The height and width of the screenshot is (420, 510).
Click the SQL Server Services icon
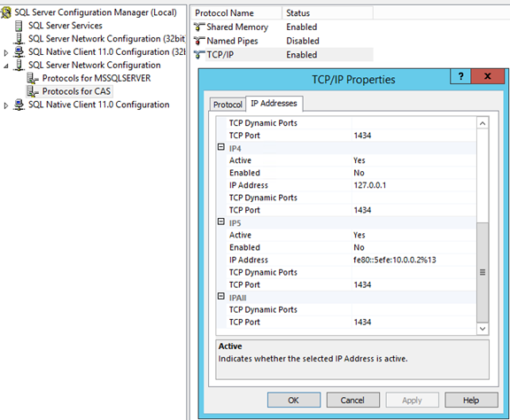click(19, 26)
